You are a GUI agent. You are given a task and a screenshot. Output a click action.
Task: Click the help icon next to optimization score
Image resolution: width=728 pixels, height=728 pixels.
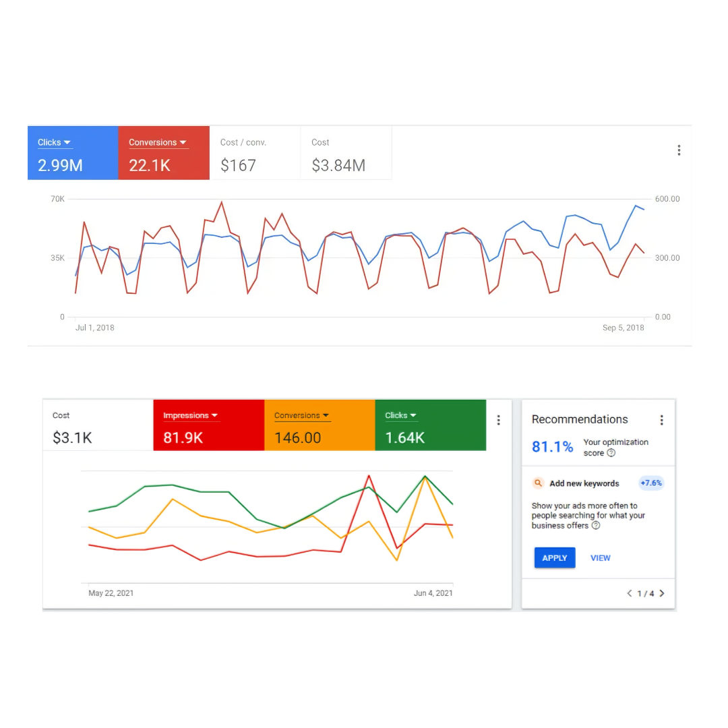coord(611,454)
